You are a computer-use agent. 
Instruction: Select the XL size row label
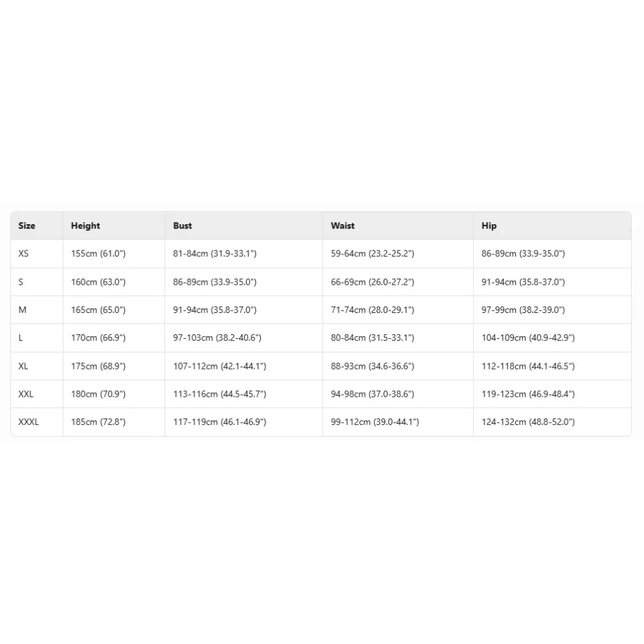tap(24, 366)
